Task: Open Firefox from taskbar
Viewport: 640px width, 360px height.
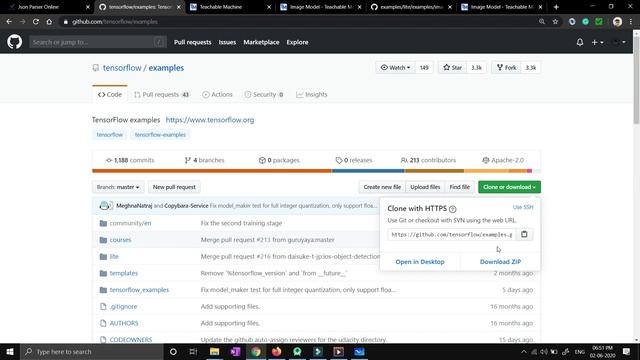Action: click(x=276, y=351)
